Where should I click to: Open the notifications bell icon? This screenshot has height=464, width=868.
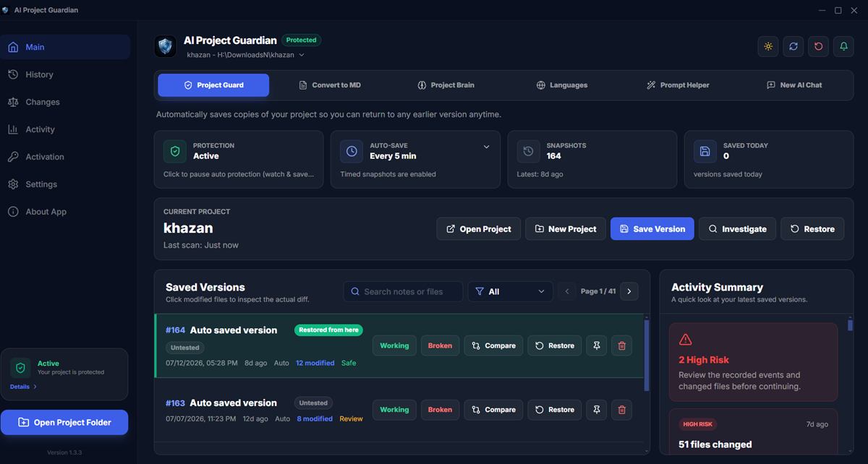click(x=844, y=46)
